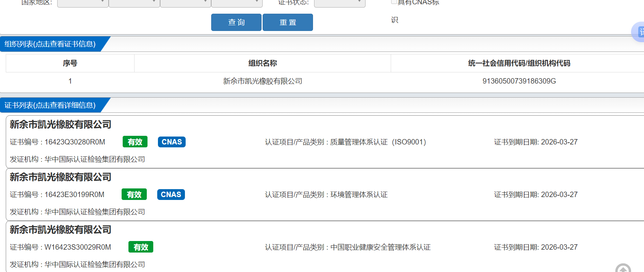
Task: Click the credit code 91360500739186309G
Action: click(519, 81)
